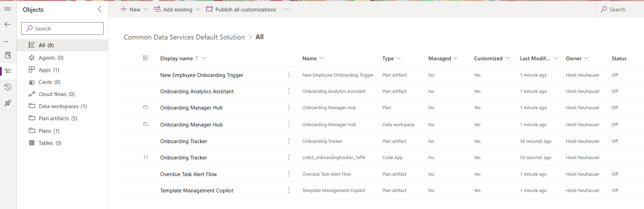Expand the Add existing dropdown

(x=198, y=9)
